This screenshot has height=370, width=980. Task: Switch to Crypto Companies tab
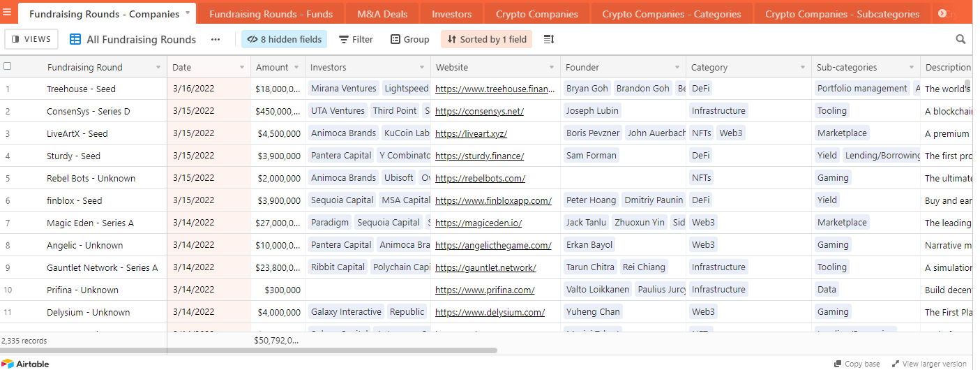point(537,14)
